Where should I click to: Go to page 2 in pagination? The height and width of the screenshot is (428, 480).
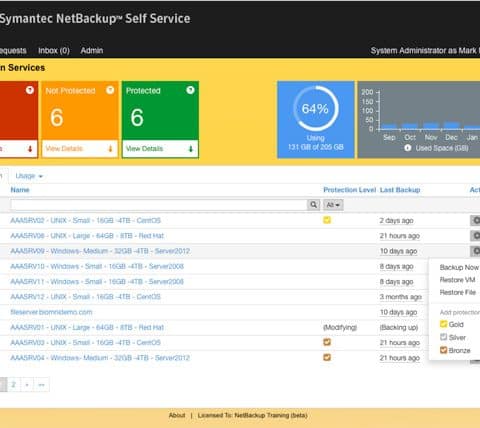pyautogui.click(x=14, y=385)
